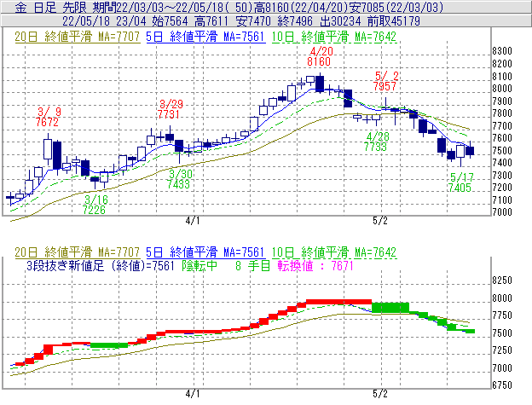The height and width of the screenshot is (405, 532).
Task: Select the 4/20 8160 high price label
Action: tap(319, 56)
